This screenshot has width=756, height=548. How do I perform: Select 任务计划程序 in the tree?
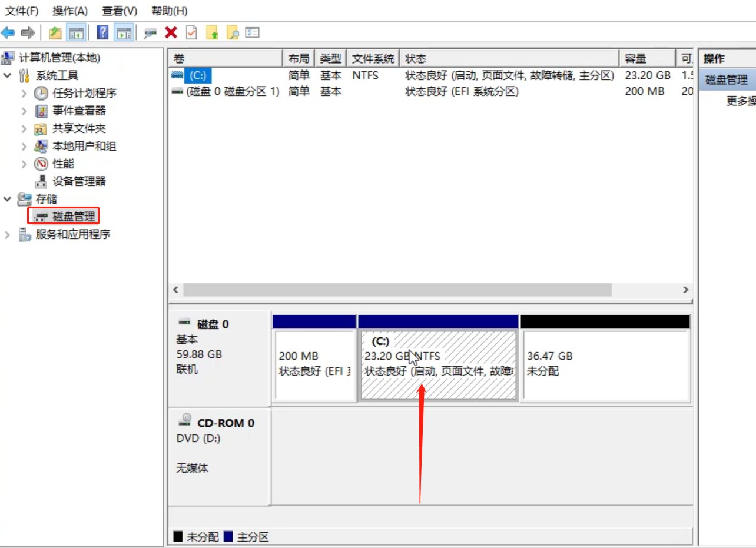(x=84, y=93)
